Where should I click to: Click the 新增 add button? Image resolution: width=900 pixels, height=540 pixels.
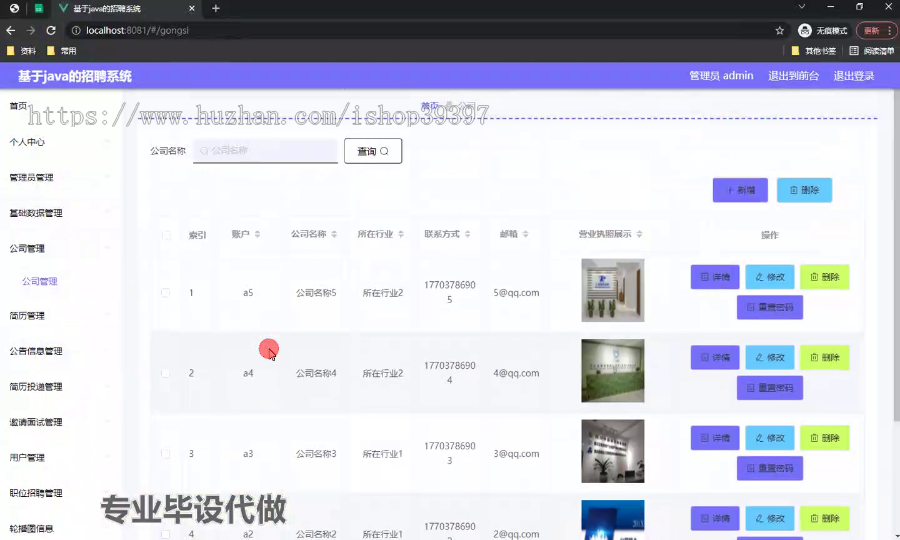pyautogui.click(x=740, y=190)
